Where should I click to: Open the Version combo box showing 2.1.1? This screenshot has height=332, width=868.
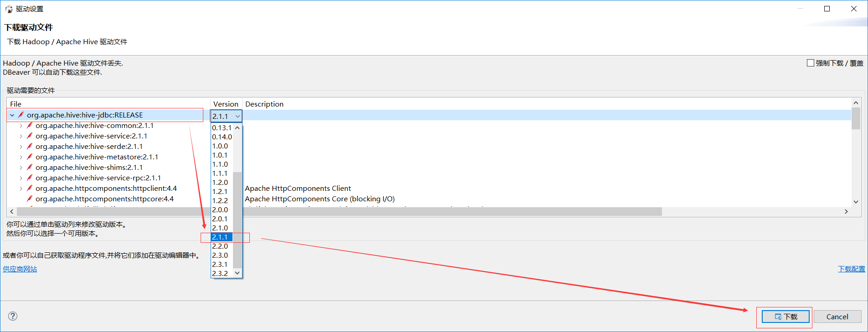(226, 116)
